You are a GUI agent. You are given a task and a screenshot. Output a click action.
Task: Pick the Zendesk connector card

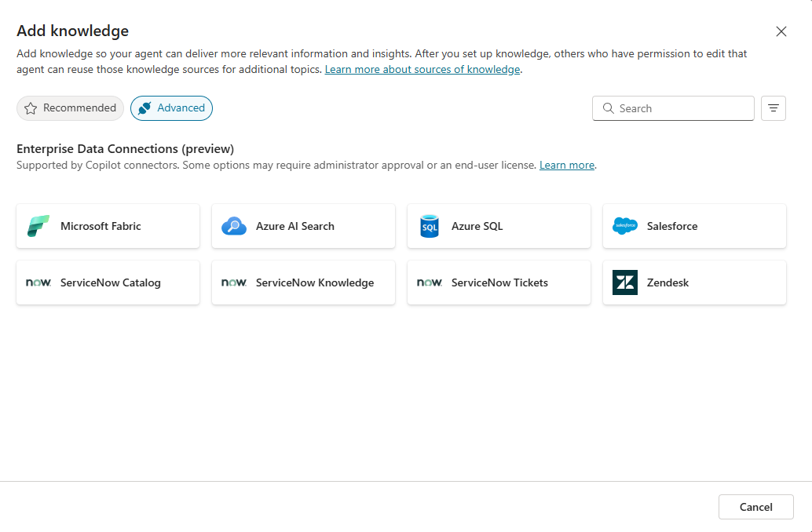click(694, 282)
